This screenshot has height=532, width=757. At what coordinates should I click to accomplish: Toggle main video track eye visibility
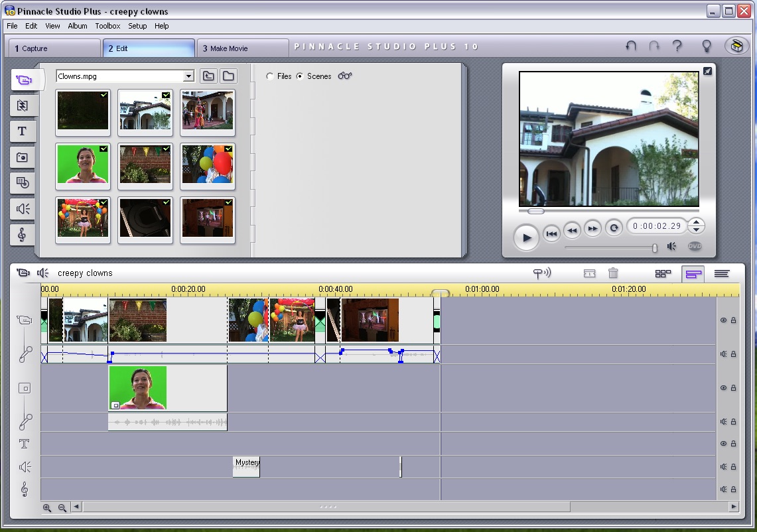723,320
